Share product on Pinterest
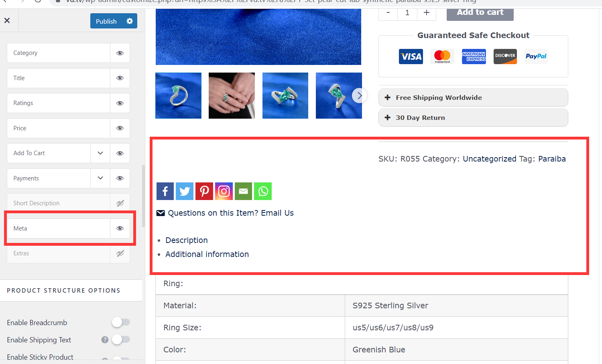This screenshot has height=364, width=602. point(204,191)
